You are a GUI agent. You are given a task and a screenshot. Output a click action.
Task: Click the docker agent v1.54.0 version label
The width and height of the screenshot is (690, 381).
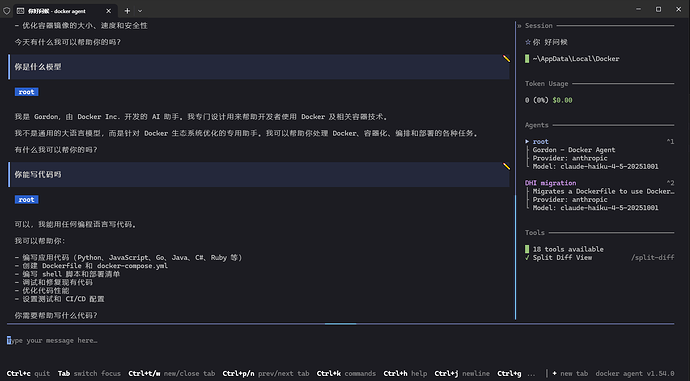point(635,374)
